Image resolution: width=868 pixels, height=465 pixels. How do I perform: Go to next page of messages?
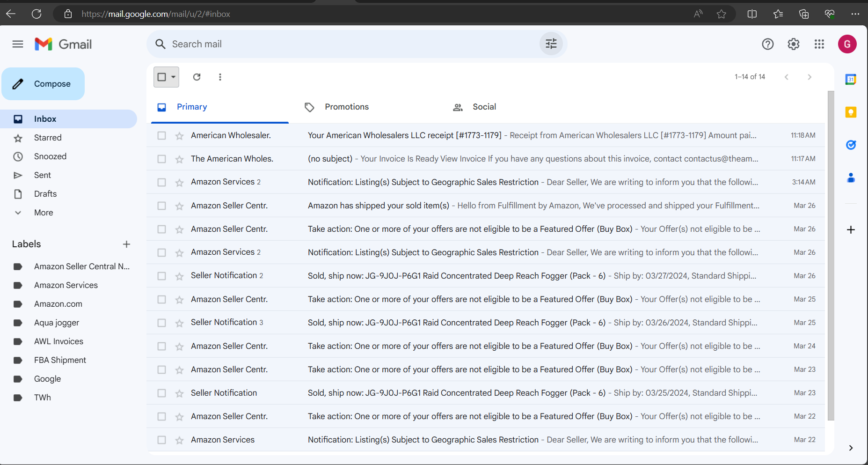pyautogui.click(x=810, y=77)
